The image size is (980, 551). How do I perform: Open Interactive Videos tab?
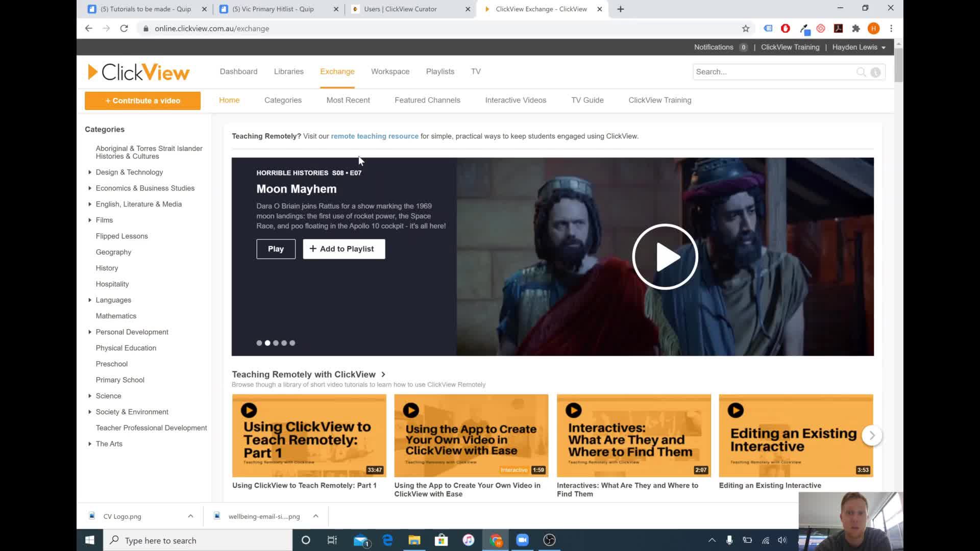point(516,100)
